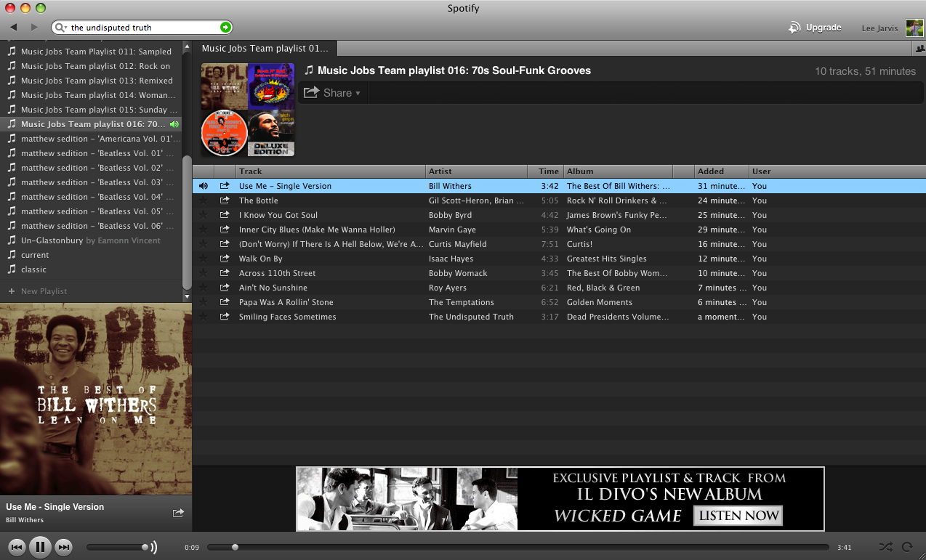Sort by the Added column header

722,171
